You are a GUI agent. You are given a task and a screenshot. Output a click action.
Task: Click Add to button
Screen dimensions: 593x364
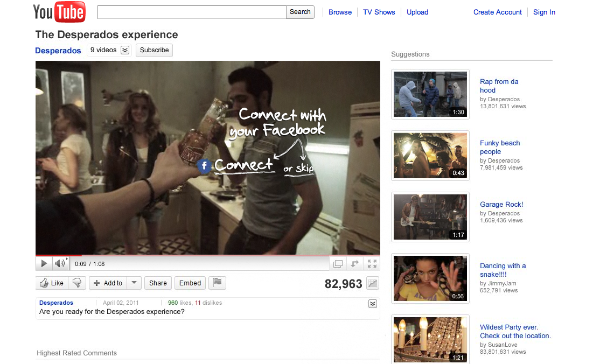click(x=108, y=283)
